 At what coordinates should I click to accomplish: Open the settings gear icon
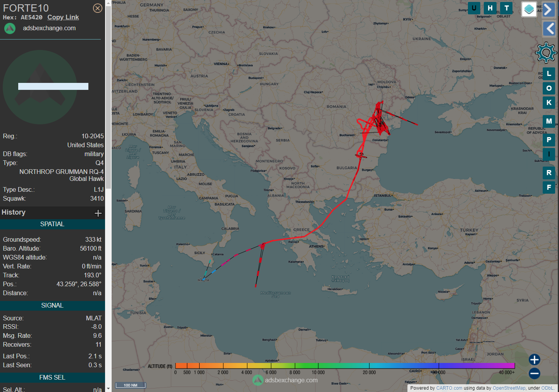coord(546,53)
